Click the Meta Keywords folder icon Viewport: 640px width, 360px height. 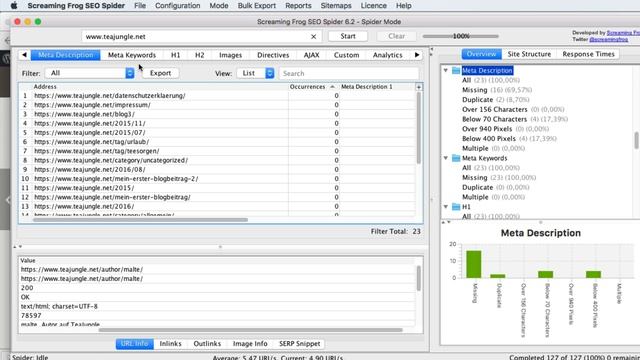pos(456,158)
